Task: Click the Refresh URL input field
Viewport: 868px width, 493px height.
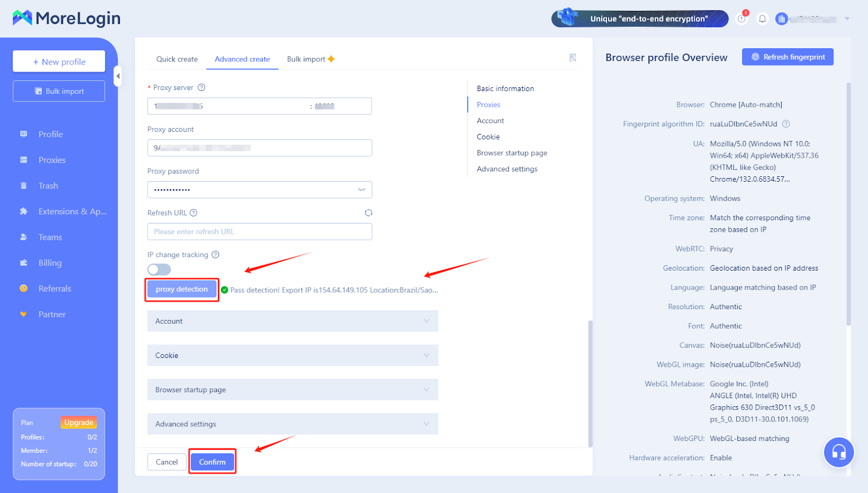Action: [x=259, y=232]
